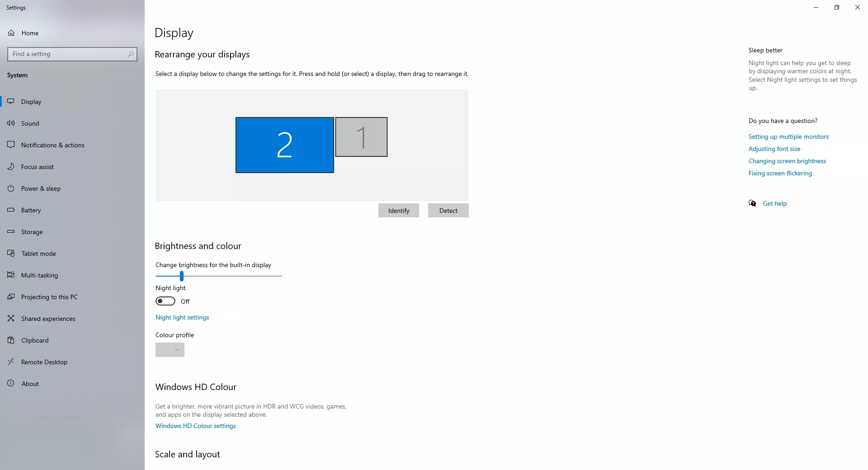Image resolution: width=868 pixels, height=470 pixels.
Task: Click the Detect button
Action: tap(448, 211)
